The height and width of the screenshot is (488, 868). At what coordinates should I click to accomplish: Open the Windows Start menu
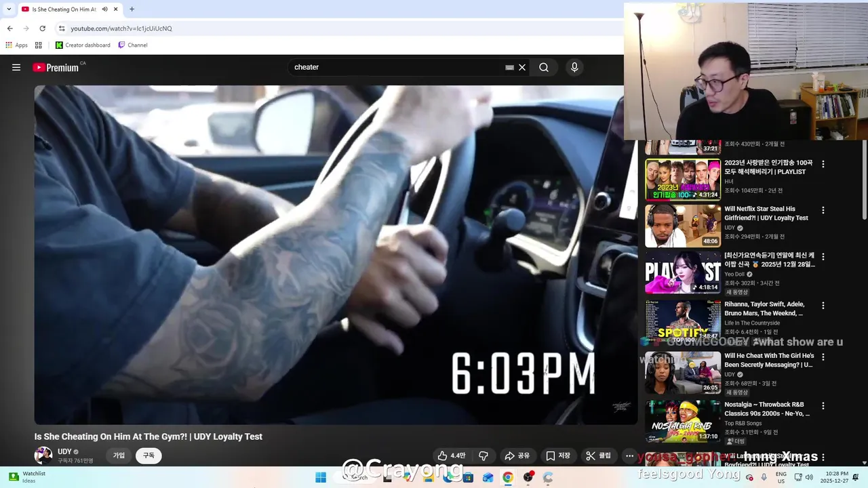tap(321, 478)
